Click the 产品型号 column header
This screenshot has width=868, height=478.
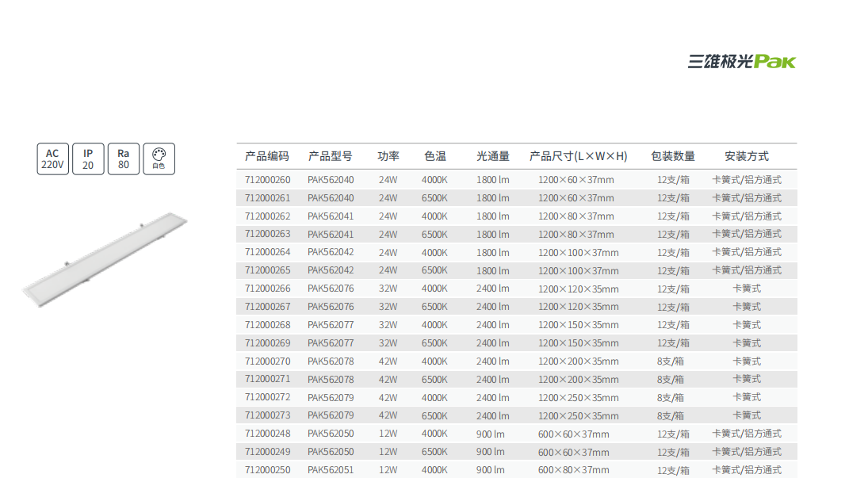click(331, 156)
